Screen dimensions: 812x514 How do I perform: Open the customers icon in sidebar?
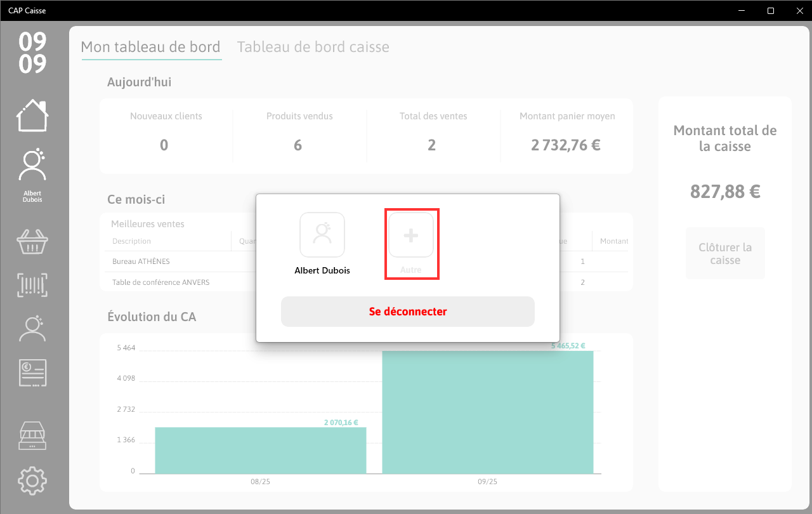(32, 329)
